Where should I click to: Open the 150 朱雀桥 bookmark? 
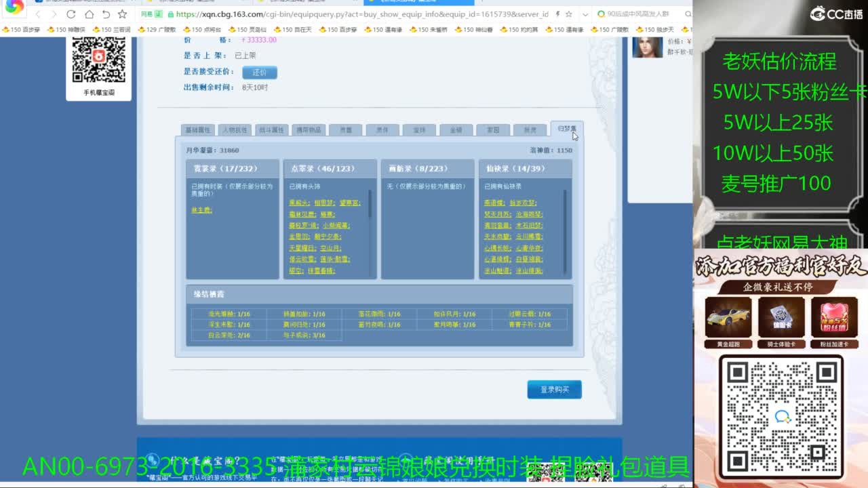(429, 30)
